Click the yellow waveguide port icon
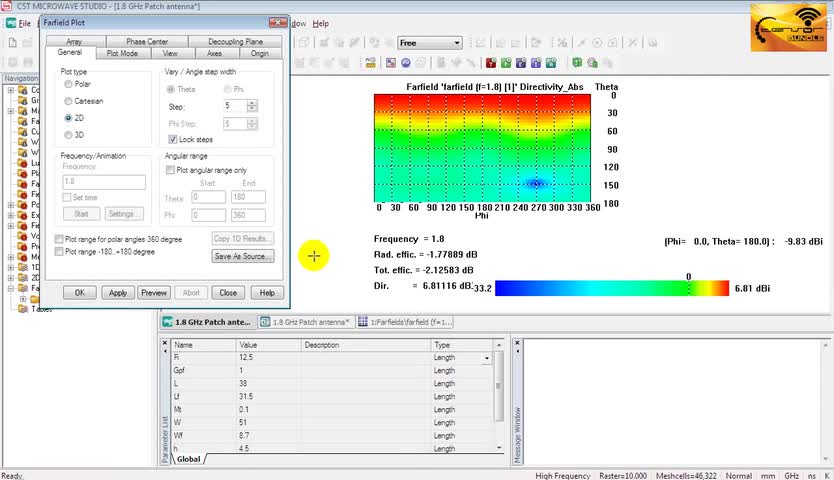The width and height of the screenshot is (834, 480). pos(371,63)
